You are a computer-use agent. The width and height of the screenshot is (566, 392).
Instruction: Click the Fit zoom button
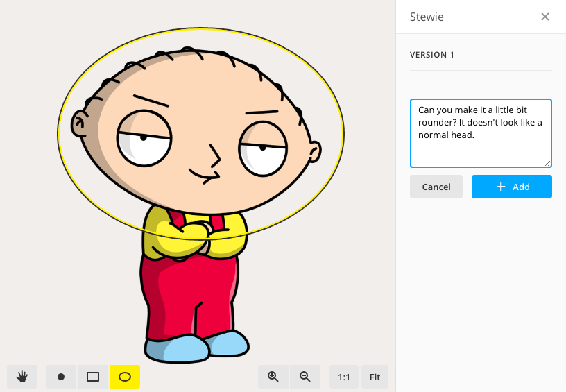click(375, 377)
